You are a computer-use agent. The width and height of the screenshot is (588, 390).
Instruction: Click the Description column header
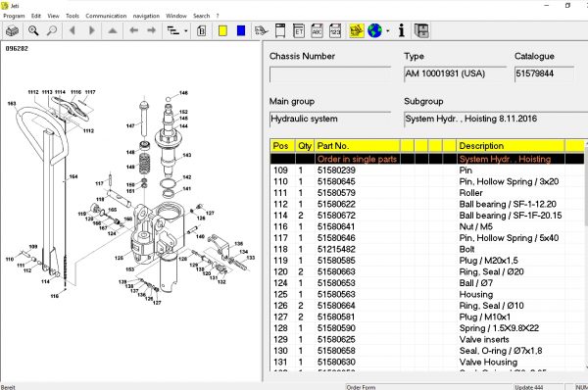click(x=511, y=146)
